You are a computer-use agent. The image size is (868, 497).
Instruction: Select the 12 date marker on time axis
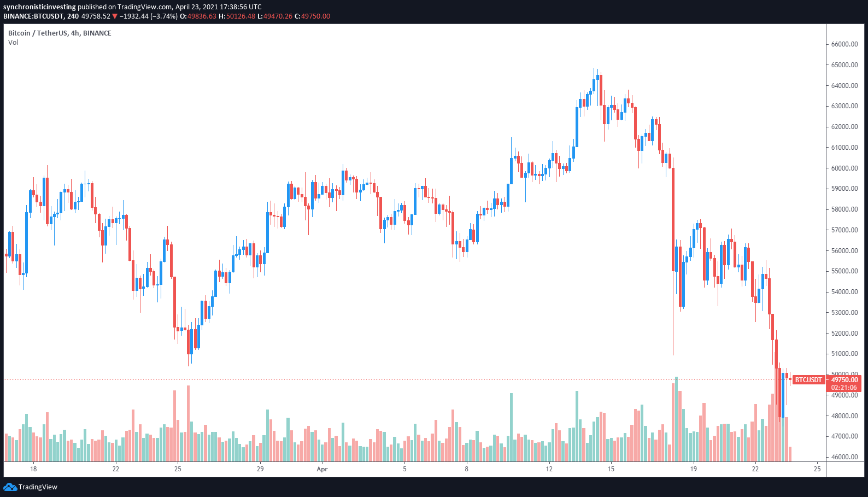click(x=549, y=469)
